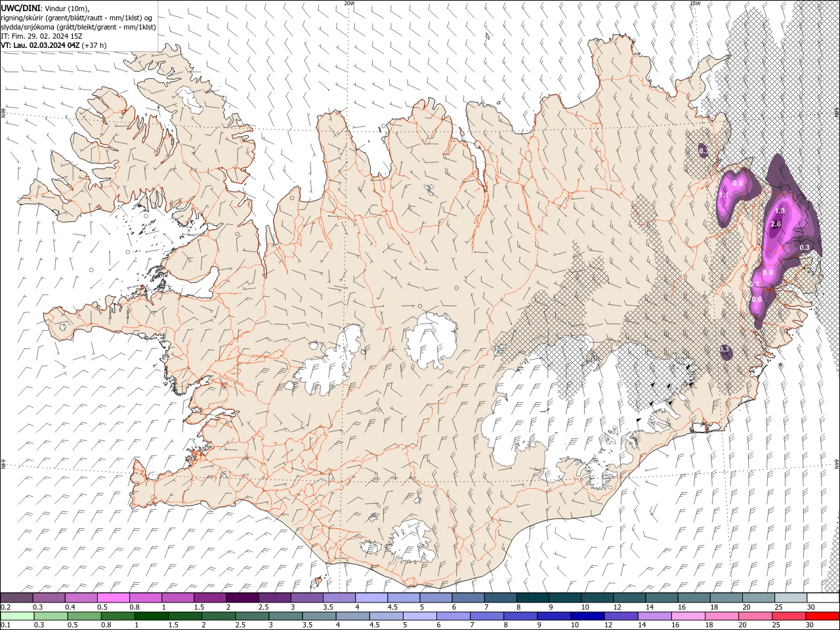Click the 0.6 label below the 0.7 value
Screen dimensions: 840x630
[757, 299]
